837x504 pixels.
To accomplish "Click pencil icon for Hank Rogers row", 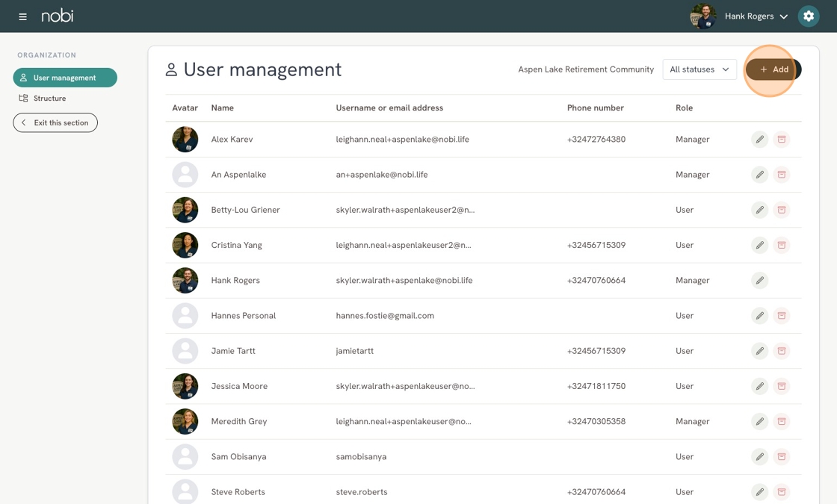I will tap(759, 281).
